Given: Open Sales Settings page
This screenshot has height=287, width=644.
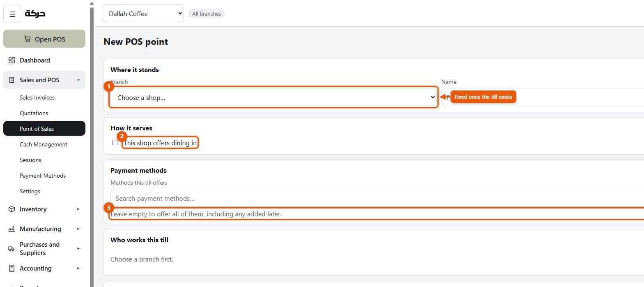Looking at the screenshot, I should point(30,191).
